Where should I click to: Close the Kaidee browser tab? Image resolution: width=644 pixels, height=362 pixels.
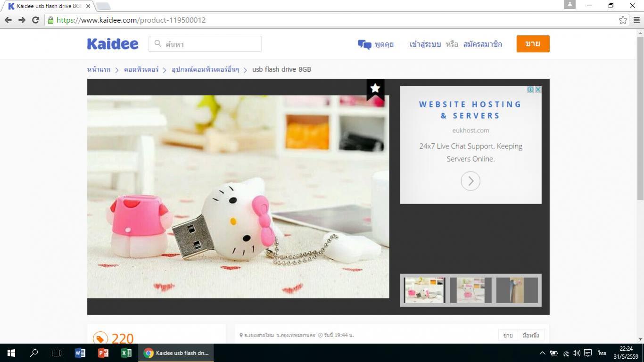[88, 6]
